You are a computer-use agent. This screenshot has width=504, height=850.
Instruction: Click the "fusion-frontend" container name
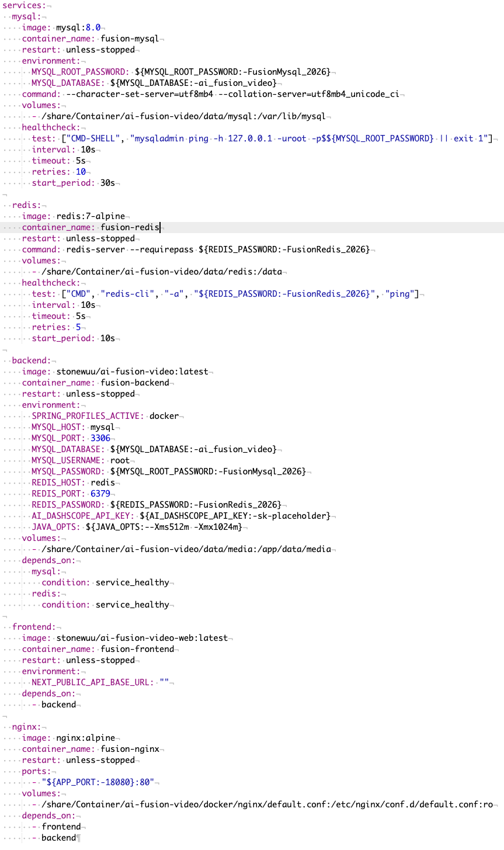tap(137, 649)
